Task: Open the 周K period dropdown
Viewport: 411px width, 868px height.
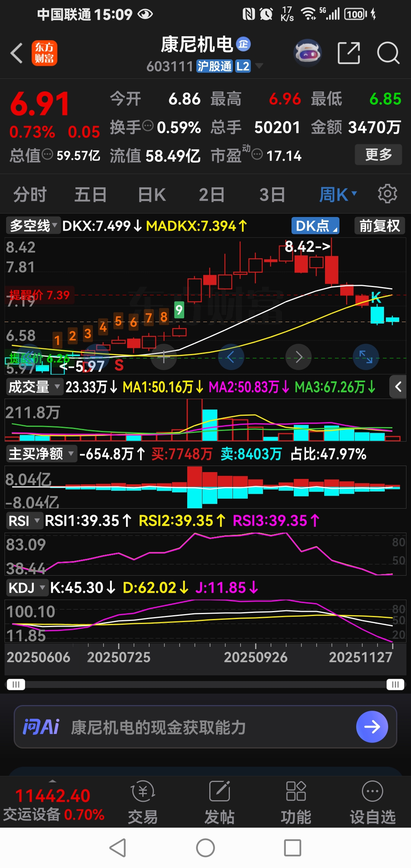Action: (x=338, y=195)
